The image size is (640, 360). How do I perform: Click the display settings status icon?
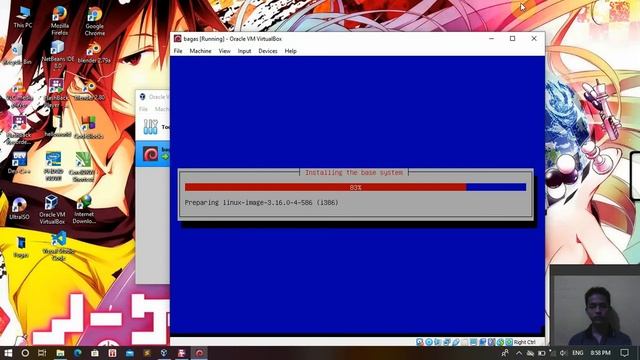pyautogui.click(x=473, y=342)
